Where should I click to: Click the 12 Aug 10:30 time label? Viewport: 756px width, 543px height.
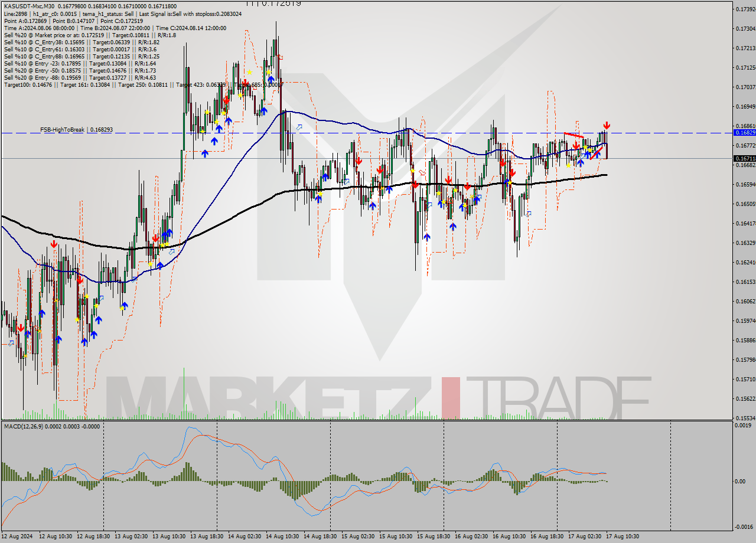click(x=56, y=536)
